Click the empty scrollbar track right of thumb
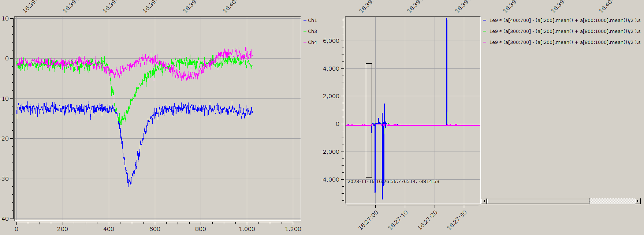644x235 pixels. (611, 201)
